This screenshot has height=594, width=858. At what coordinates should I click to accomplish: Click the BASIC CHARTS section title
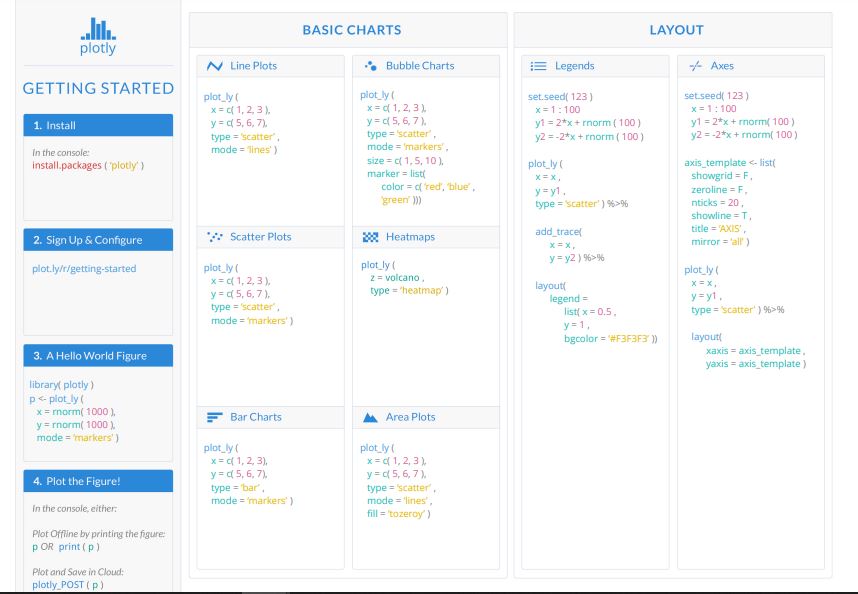click(343, 31)
